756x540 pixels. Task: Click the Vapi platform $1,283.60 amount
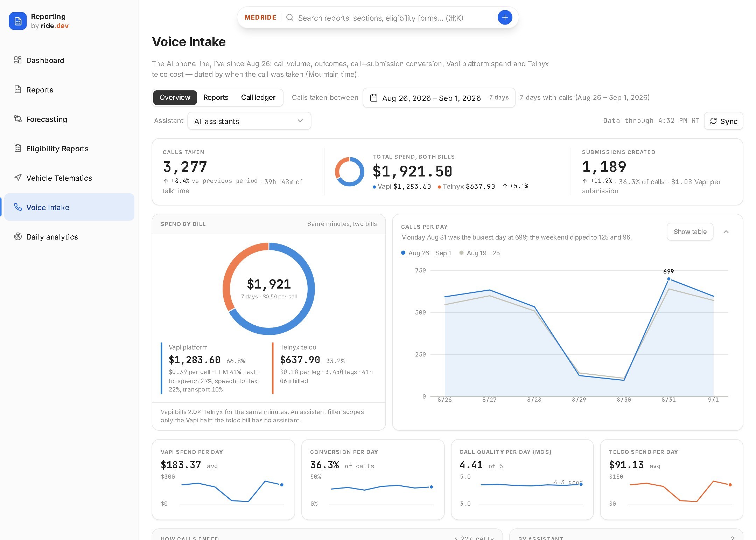click(195, 360)
